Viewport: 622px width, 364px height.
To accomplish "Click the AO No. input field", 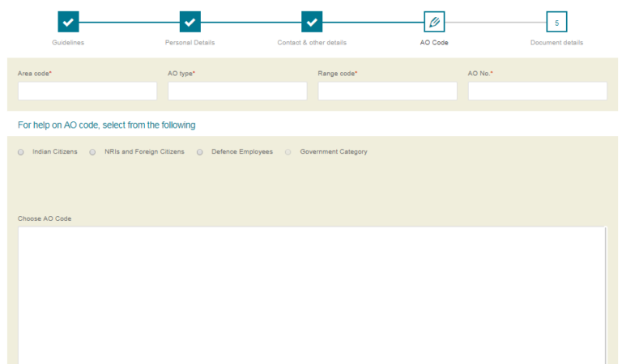I will click(x=537, y=91).
